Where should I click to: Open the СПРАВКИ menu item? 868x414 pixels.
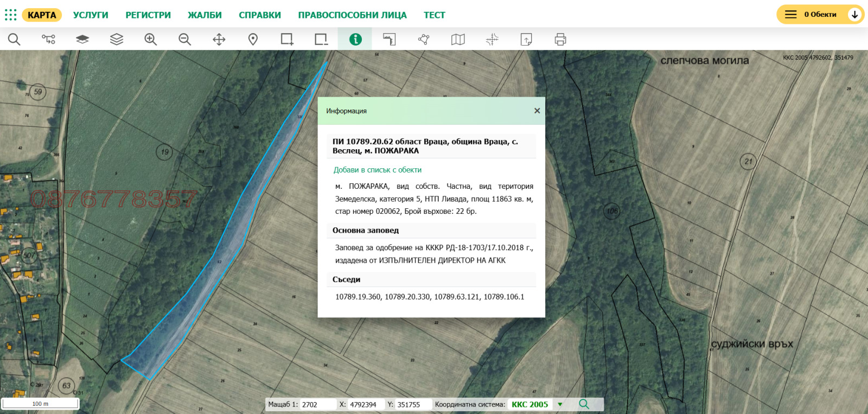pos(260,15)
